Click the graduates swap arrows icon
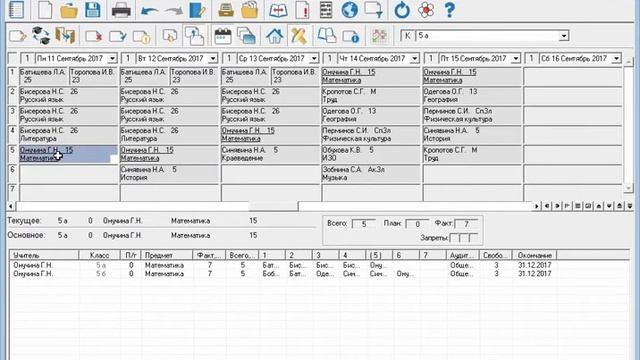 tap(41, 36)
